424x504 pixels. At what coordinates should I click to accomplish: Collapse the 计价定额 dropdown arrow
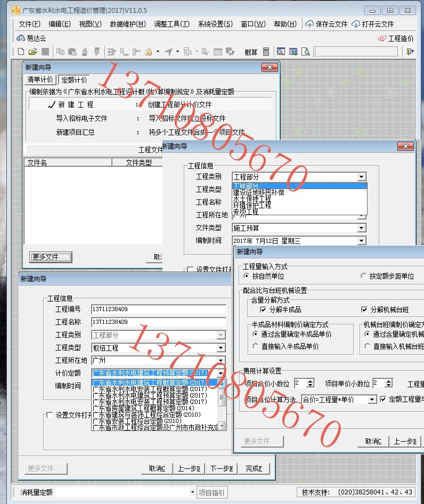pos(221,373)
